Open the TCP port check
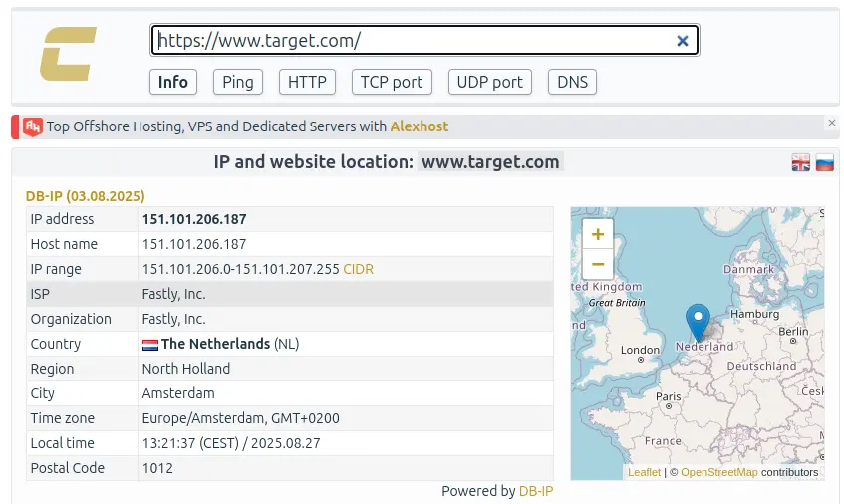The image size is (844, 504). [392, 82]
